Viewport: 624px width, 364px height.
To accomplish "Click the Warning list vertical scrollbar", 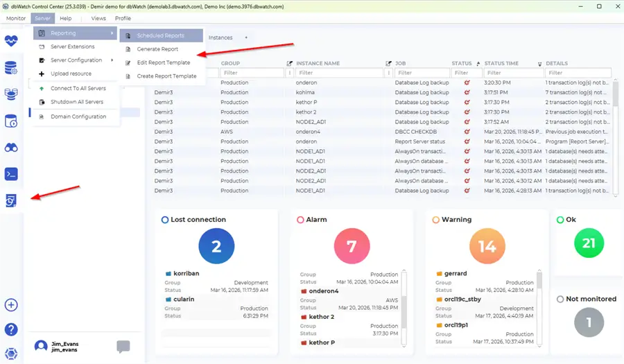I will (539, 309).
